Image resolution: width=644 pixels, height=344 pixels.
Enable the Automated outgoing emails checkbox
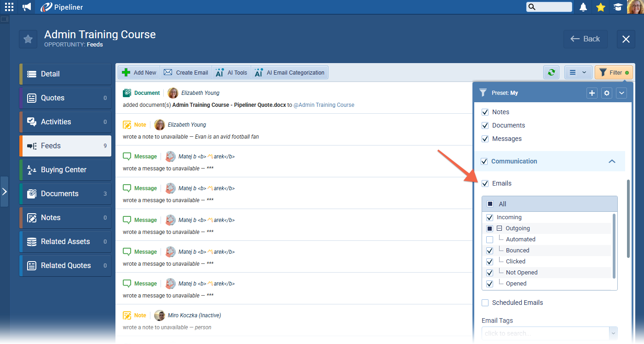[x=489, y=239]
